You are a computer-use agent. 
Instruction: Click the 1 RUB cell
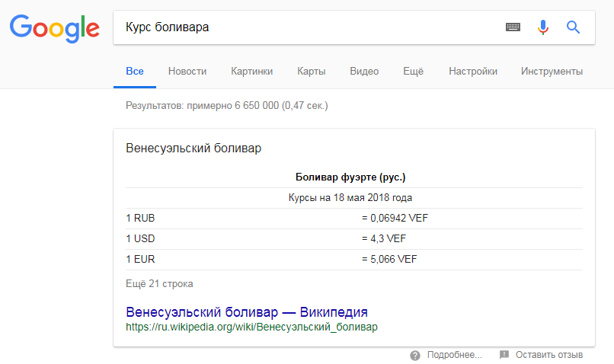140,218
